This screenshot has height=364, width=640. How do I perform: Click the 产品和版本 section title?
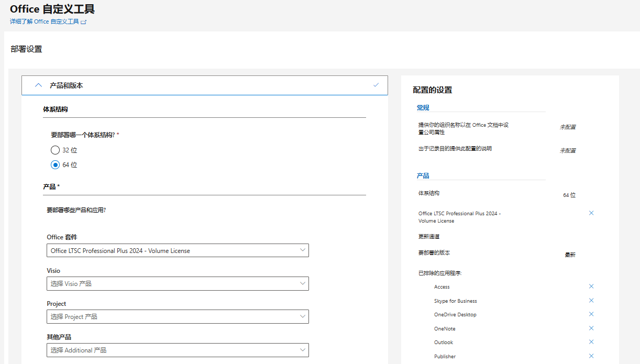pyautogui.click(x=67, y=85)
